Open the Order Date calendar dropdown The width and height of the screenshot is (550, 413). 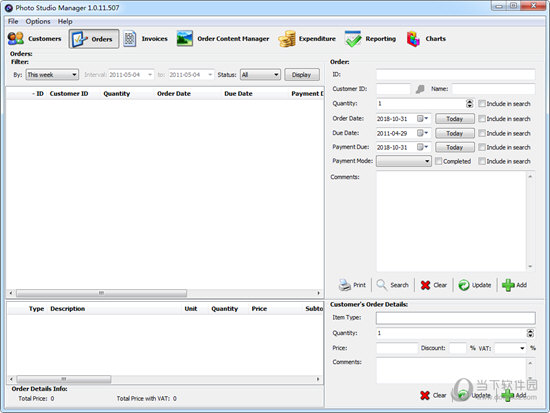422,119
